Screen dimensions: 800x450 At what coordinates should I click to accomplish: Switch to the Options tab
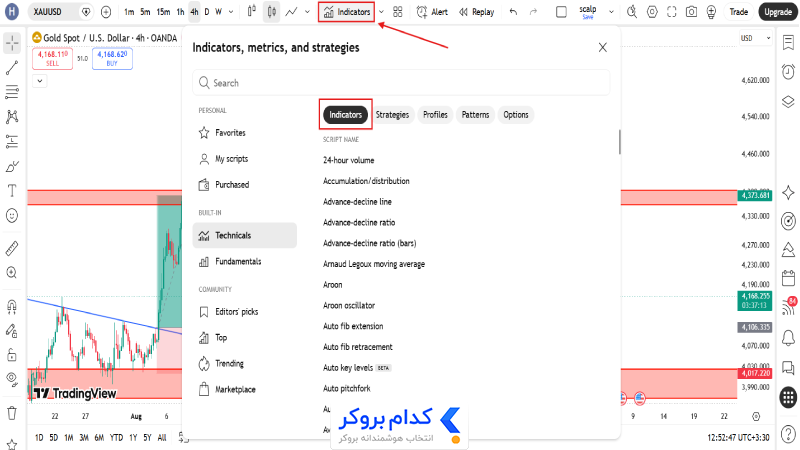516,115
